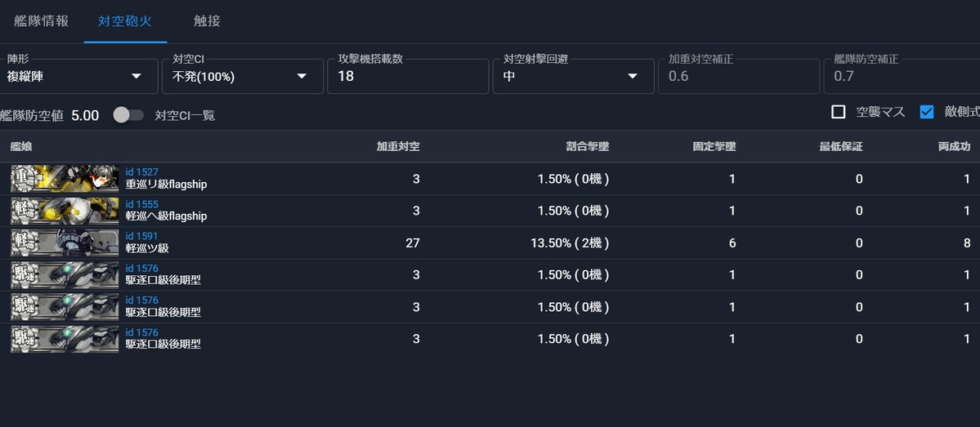Click the dropdown arrow of 陣形
The width and height of the screenshot is (980, 427).
pyautogui.click(x=136, y=76)
